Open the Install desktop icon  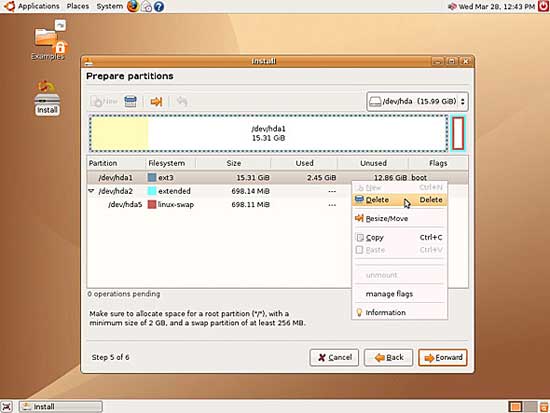click(x=47, y=97)
